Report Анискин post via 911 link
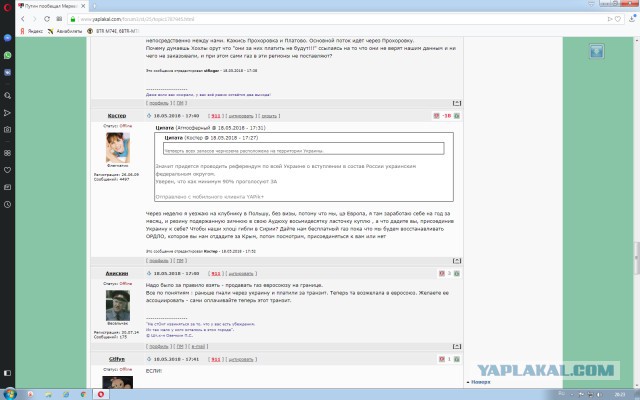The width and height of the screenshot is (640, 400). [x=216, y=273]
